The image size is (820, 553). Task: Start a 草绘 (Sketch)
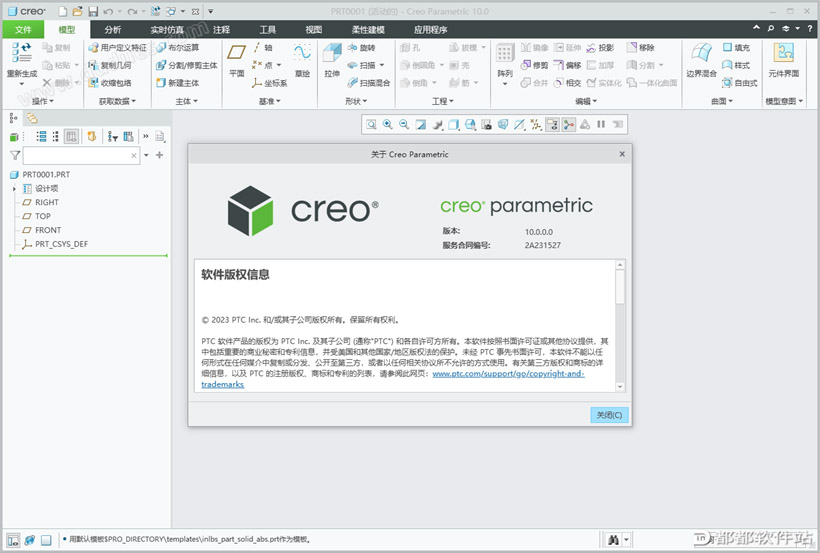(302, 60)
